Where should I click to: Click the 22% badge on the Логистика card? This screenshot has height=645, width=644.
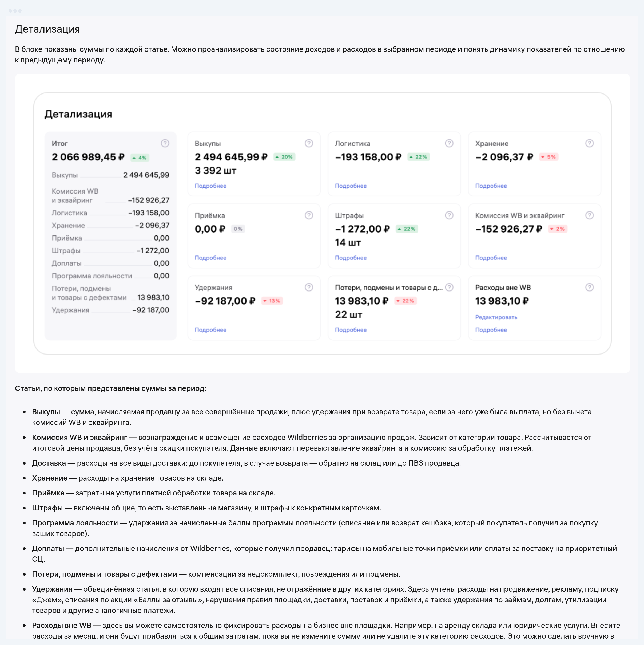click(x=418, y=157)
